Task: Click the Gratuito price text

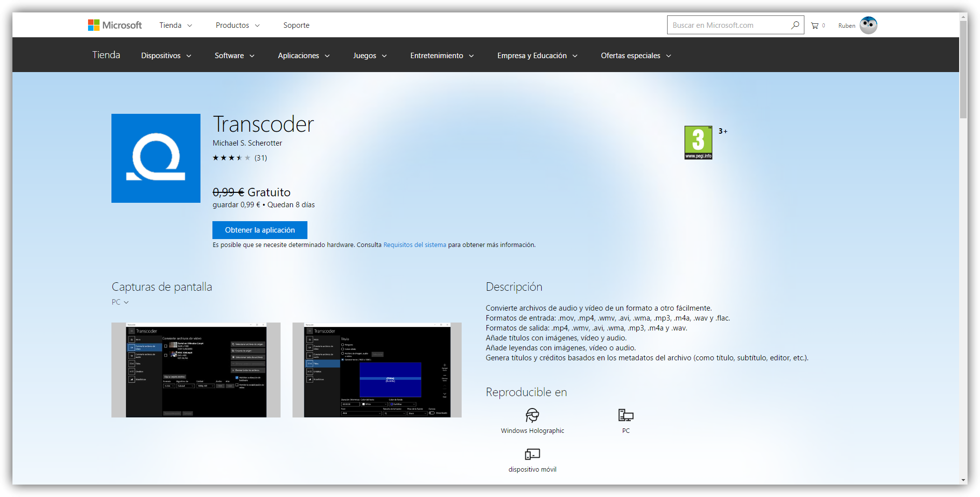Action: [269, 192]
